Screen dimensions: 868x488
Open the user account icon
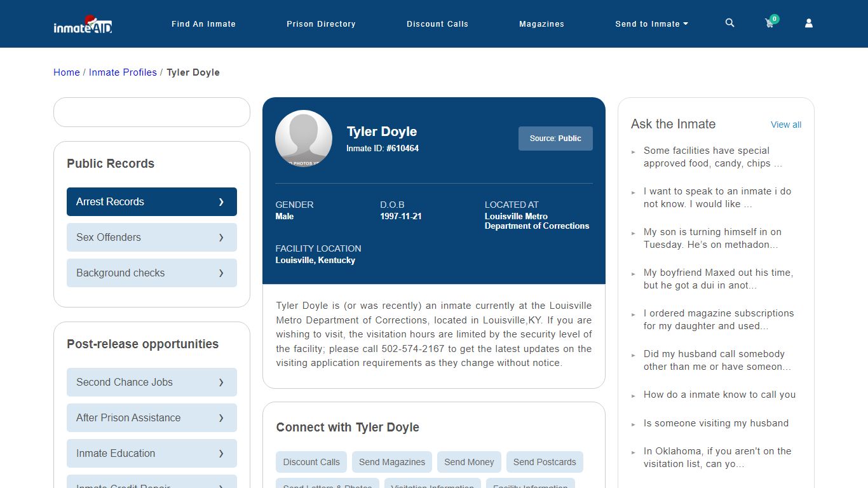coord(809,23)
